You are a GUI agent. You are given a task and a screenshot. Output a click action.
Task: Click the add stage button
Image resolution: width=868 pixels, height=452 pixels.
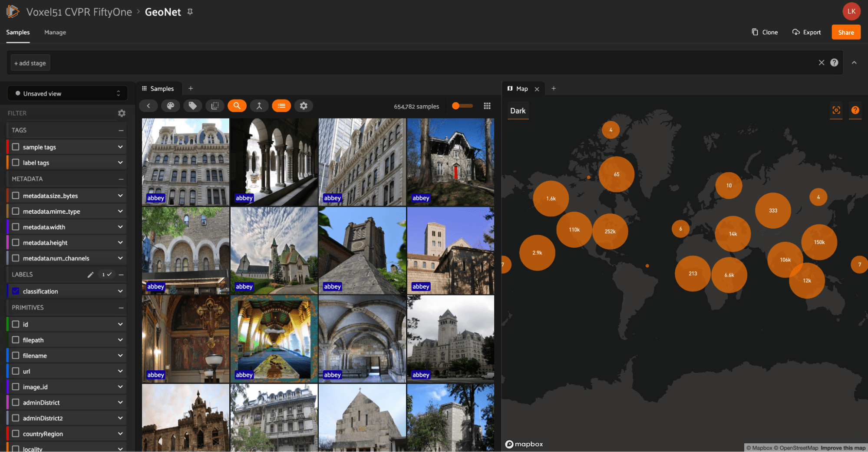[30, 63]
